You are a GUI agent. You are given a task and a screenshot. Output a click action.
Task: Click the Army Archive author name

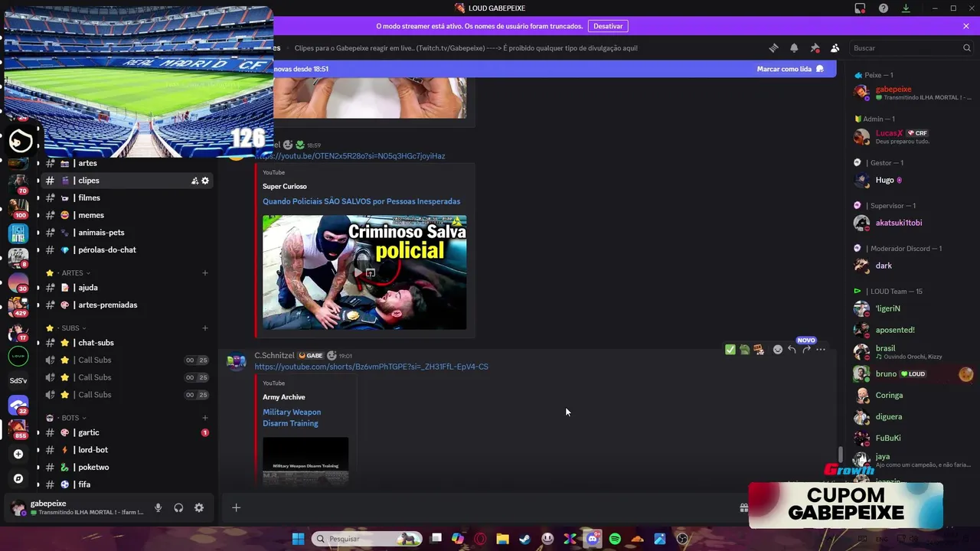point(284,397)
